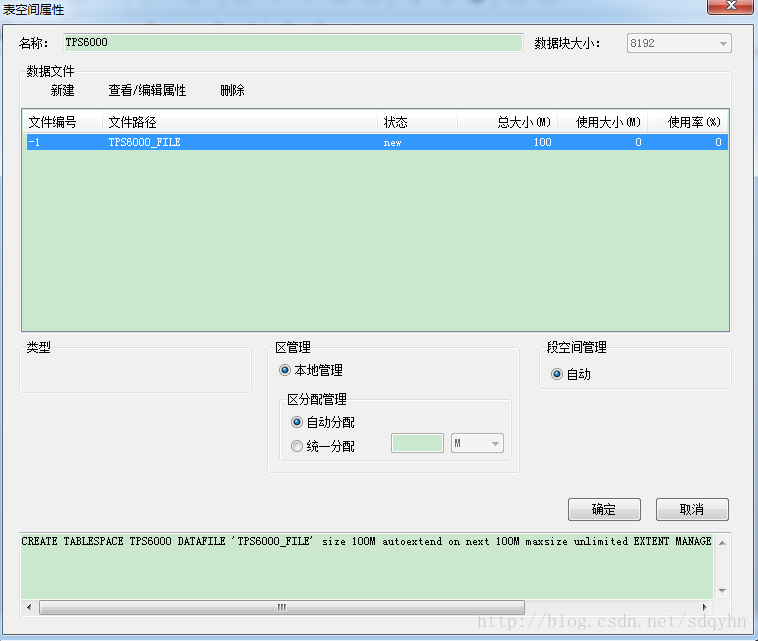Click the 'new' status cell of the TPS6000_FILE row
Viewport: 758px width, 641px height.
pyautogui.click(x=392, y=143)
